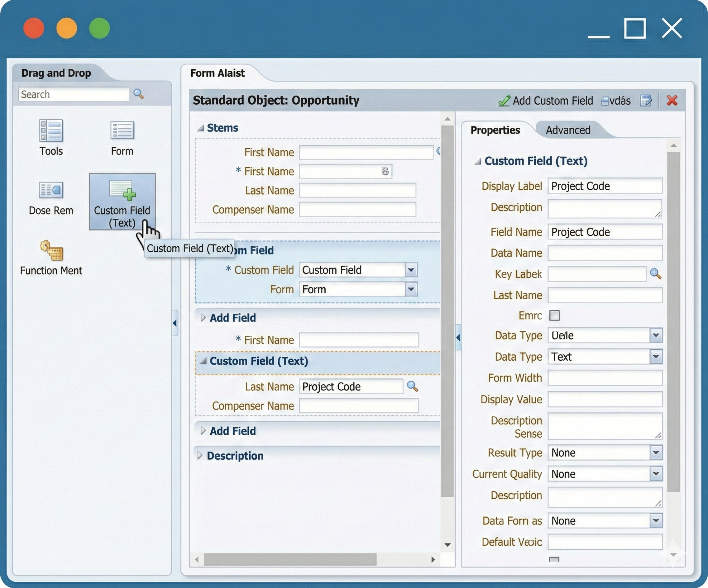The height and width of the screenshot is (588, 708).
Task: Click the Key Label lookup magnifier
Action: 655,274
